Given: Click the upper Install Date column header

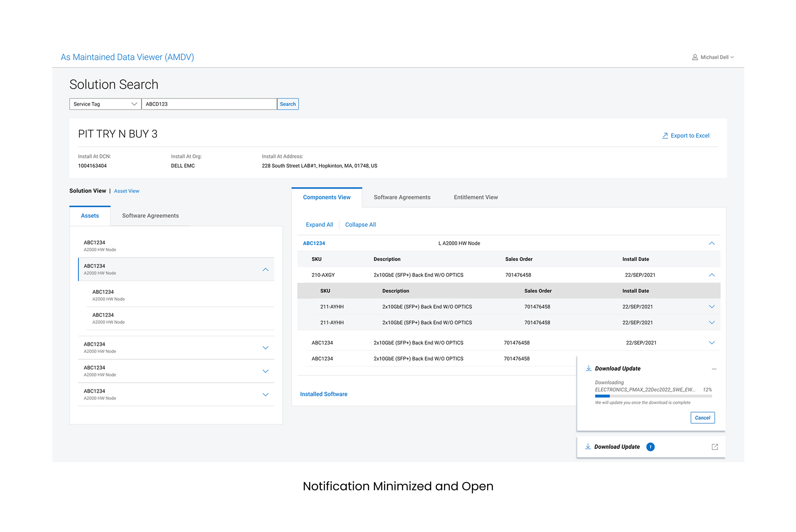Looking at the screenshot, I should pyautogui.click(x=636, y=259).
